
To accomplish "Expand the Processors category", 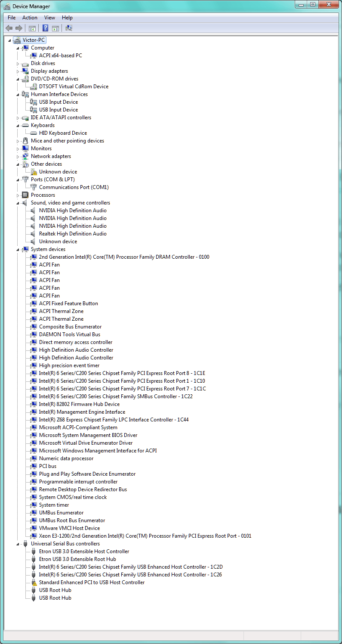I will pyautogui.click(x=18, y=195).
